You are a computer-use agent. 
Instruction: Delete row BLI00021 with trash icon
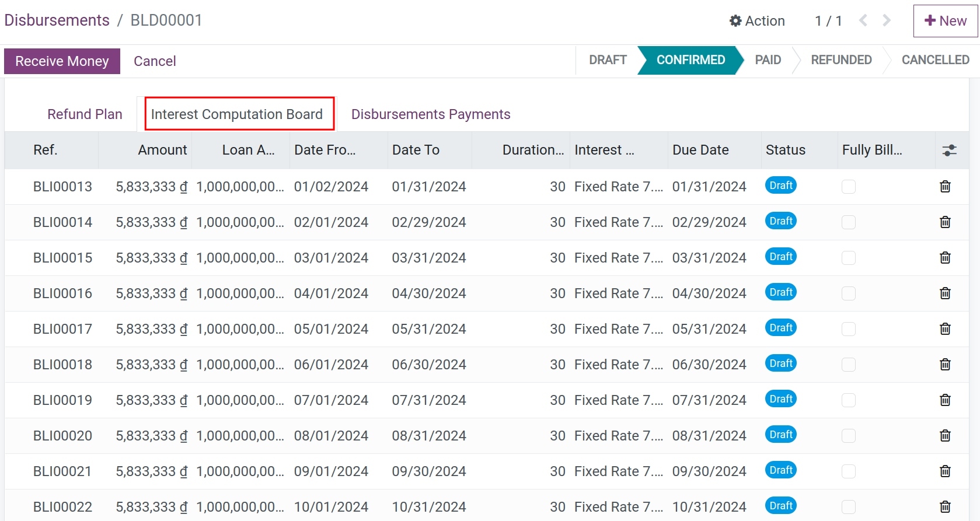(945, 471)
